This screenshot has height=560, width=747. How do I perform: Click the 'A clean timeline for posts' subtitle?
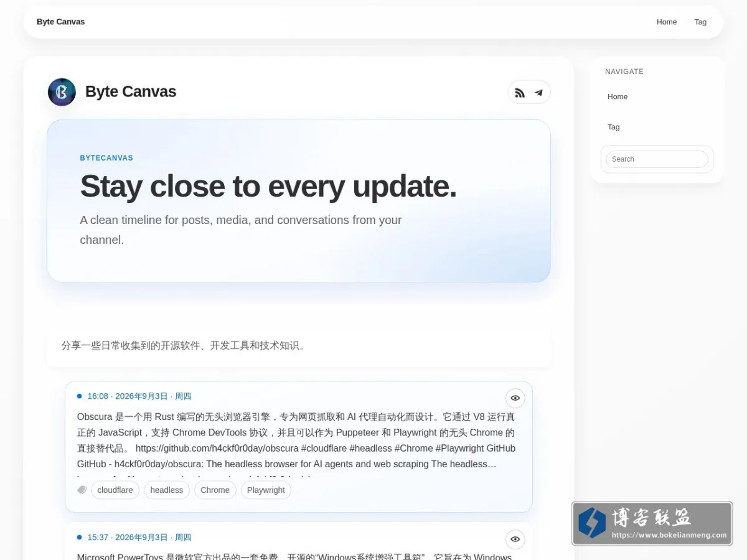tap(241, 230)
